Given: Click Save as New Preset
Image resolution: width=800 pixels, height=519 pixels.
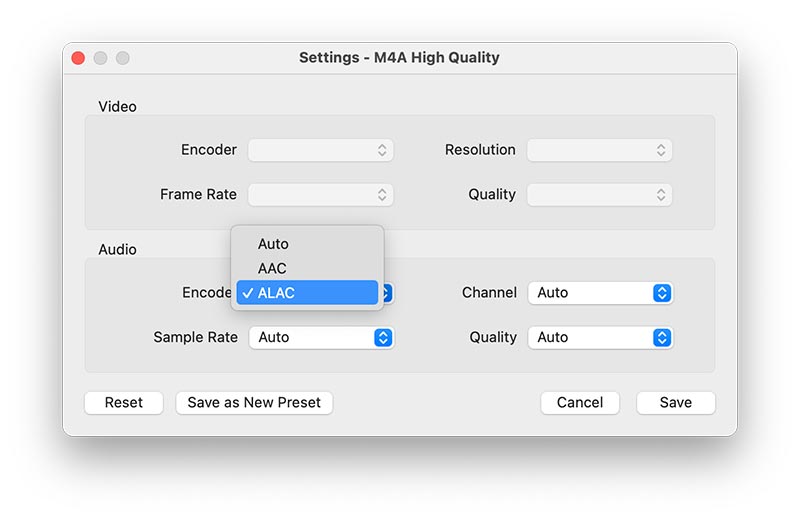Looking at the screenshot, I should [254, 403].
